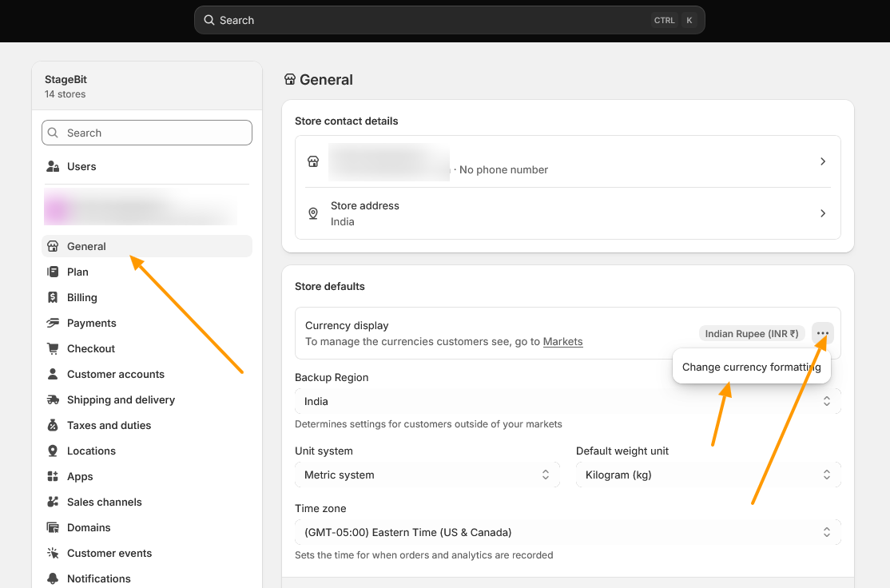Expand the Store address row chevron

pos(823,213)
